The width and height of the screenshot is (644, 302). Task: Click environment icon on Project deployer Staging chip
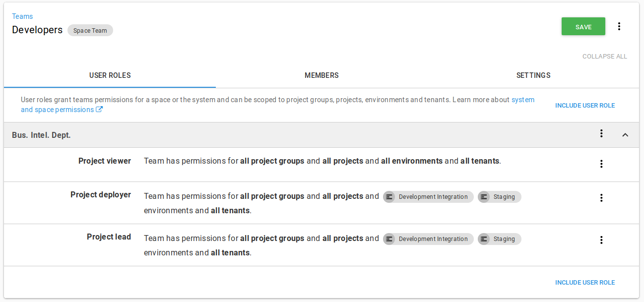(484, 197)
